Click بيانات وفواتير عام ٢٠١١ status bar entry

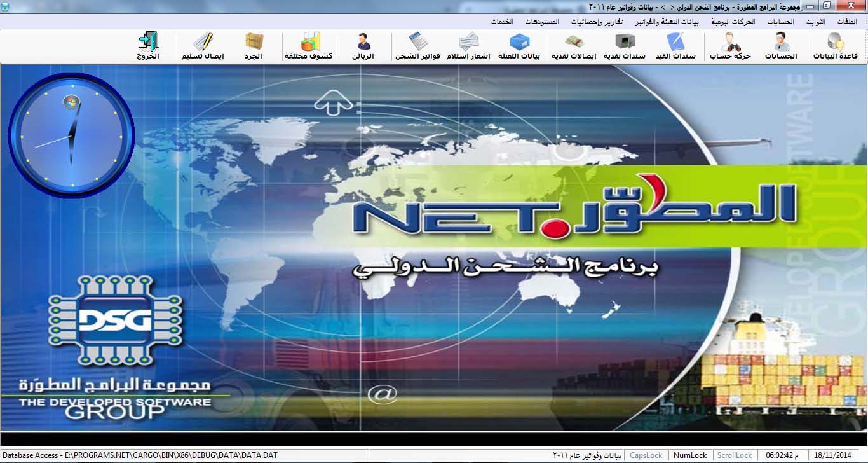(x=588, y=455)
